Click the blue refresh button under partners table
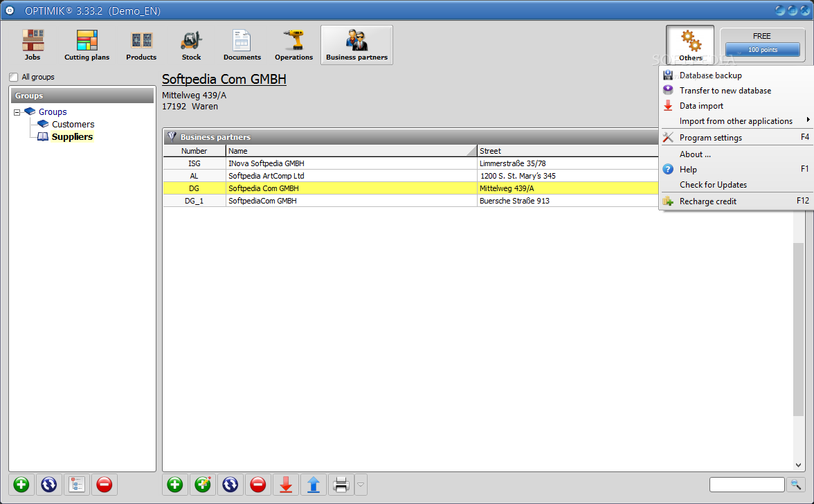Viewport: 814px width, 504px height. (230, 485)
